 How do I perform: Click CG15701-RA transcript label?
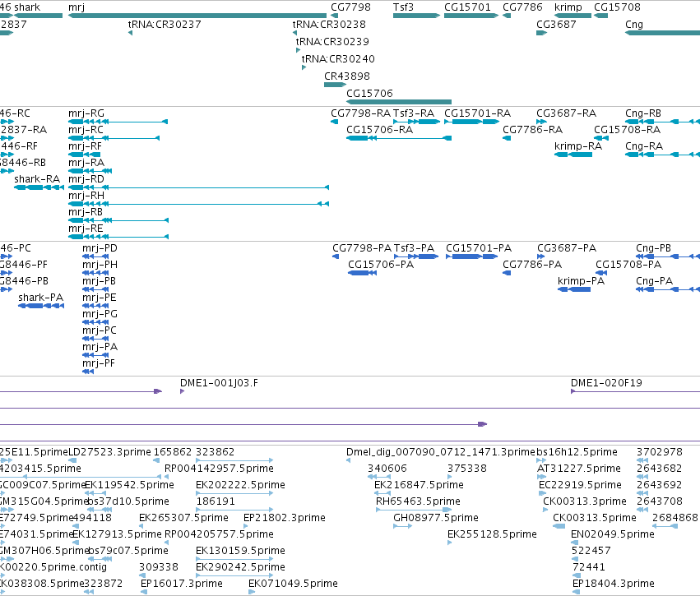coord(477,113)
